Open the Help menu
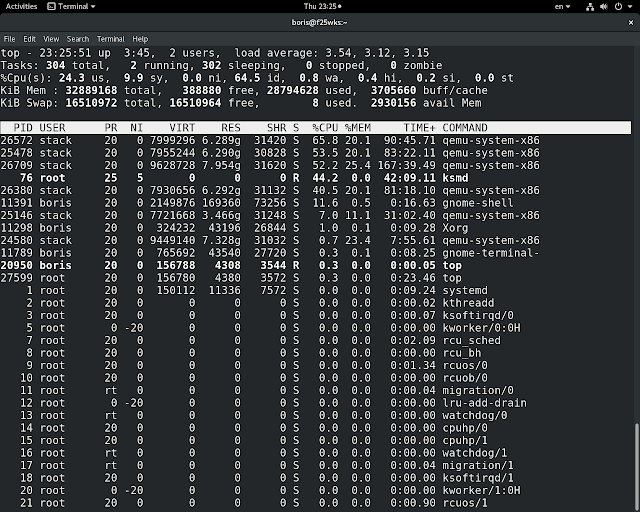This screenshot has width=640, height=512. click(140, 39)
